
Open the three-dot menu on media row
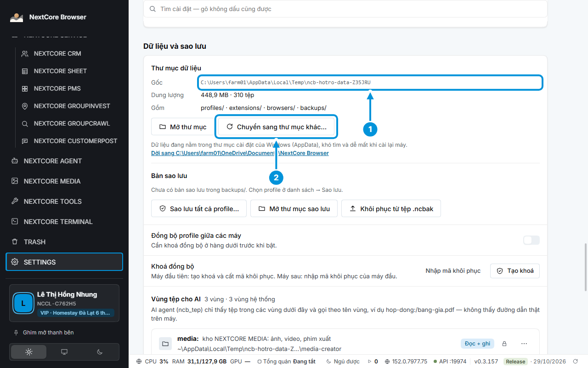click(524, 344)
